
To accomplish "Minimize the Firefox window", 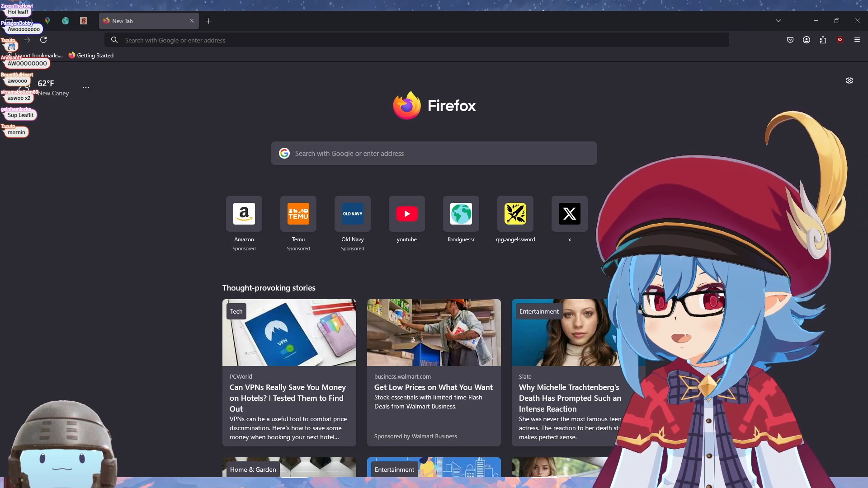I will pos(816,21).
